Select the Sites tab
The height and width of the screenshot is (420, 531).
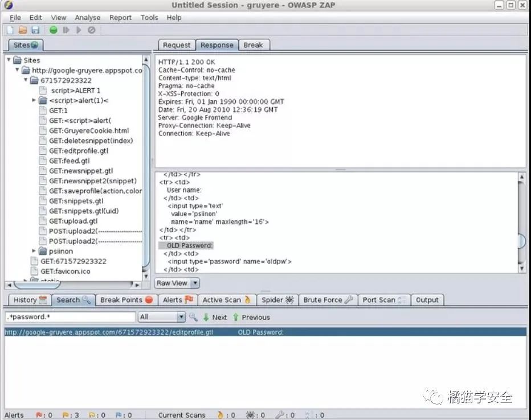(x=26, y=45)
